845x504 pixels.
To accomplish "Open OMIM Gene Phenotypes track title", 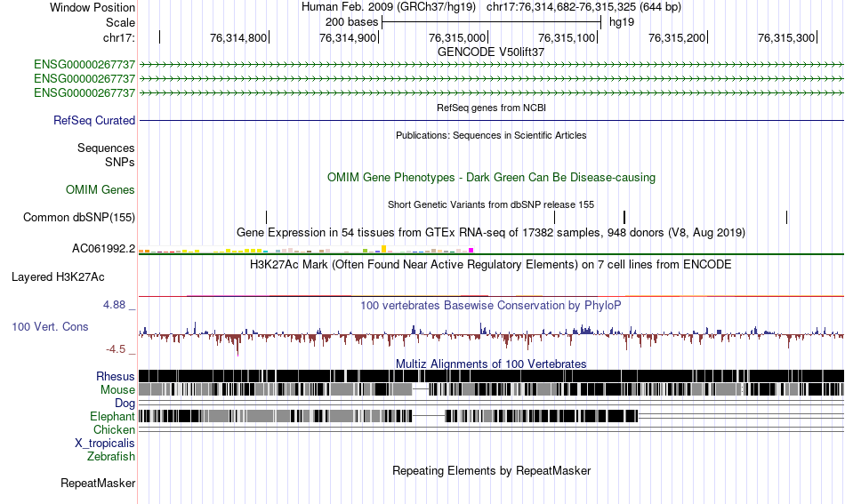I will coord(492,177).
